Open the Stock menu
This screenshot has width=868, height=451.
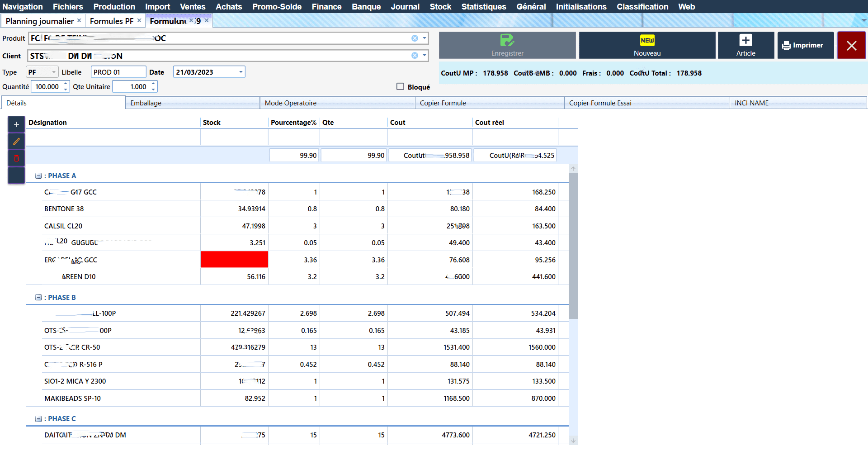[x=440, y=6]
